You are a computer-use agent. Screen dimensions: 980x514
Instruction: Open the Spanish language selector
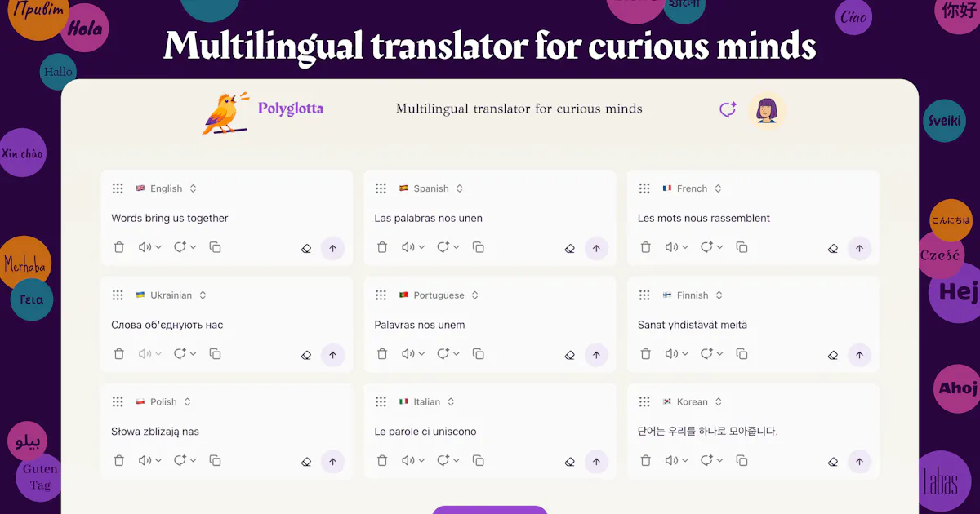pyautogui.click(x=431, y=188)
